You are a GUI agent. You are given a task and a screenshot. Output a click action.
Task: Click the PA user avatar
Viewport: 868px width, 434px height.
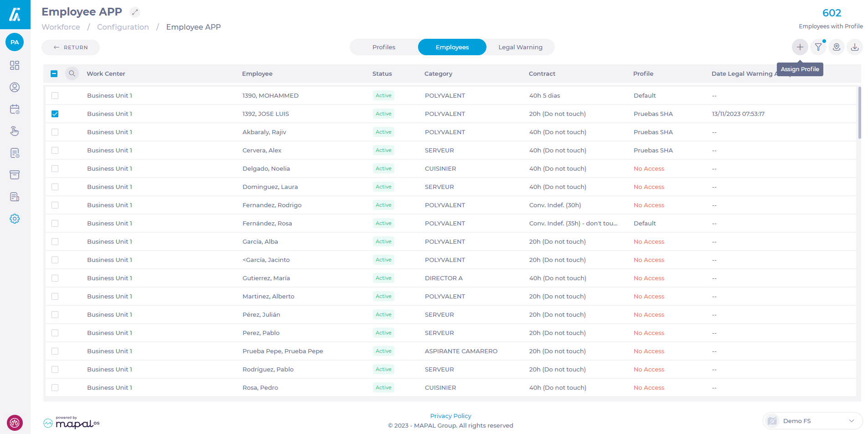pos(15,42)
